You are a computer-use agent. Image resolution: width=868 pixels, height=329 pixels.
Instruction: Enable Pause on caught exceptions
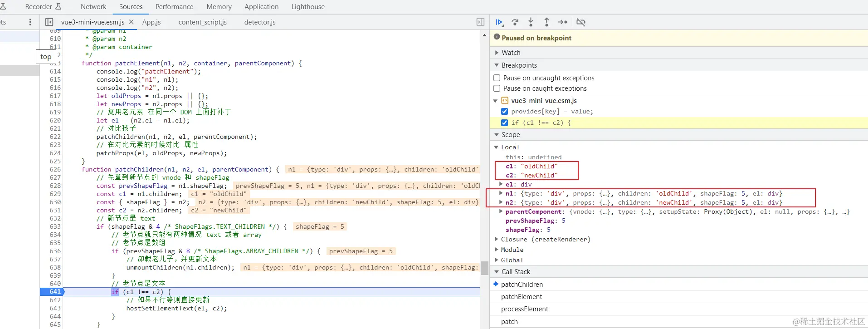coord(497,88)
